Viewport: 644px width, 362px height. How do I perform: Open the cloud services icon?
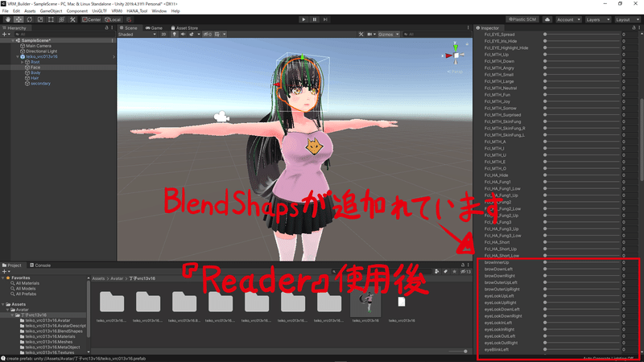click(547, 19)
